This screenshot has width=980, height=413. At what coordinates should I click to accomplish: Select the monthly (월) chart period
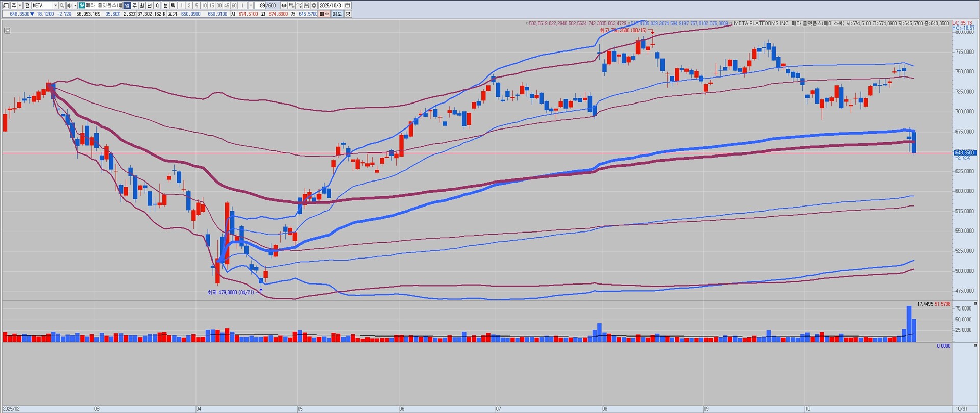click(x=142, y=5)
